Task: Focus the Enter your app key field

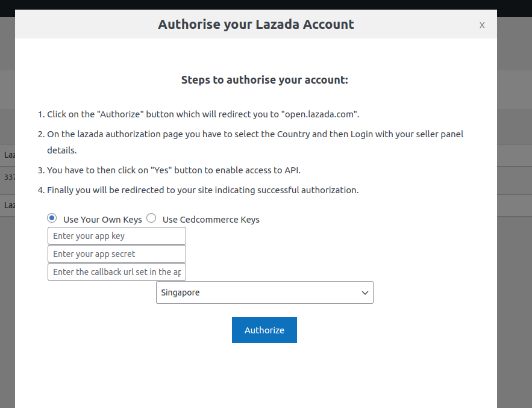Action: tap(117, 236)
